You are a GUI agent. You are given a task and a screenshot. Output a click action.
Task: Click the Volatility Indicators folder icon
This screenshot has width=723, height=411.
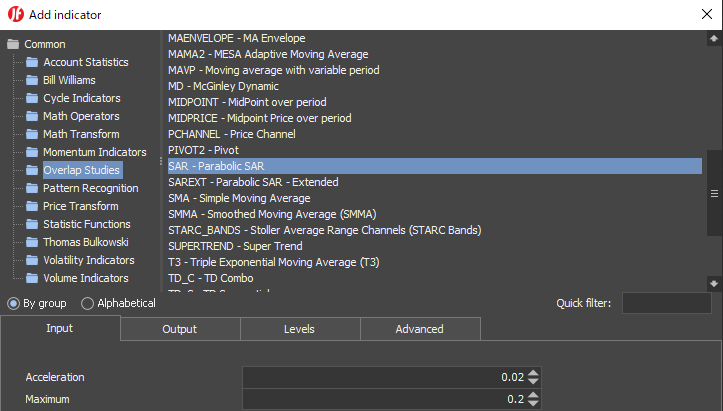[32, 260]
